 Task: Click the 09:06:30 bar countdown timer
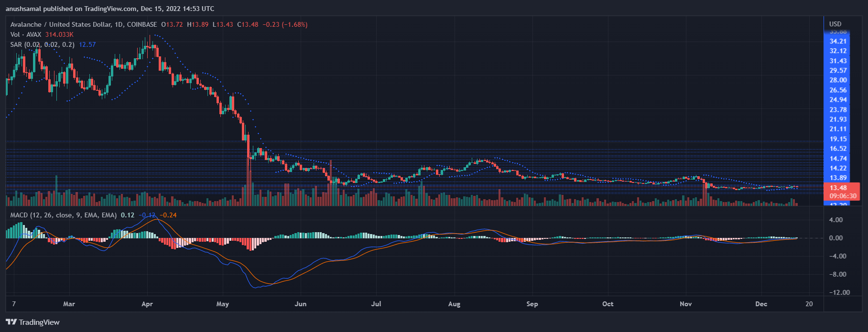coord(843,196)
